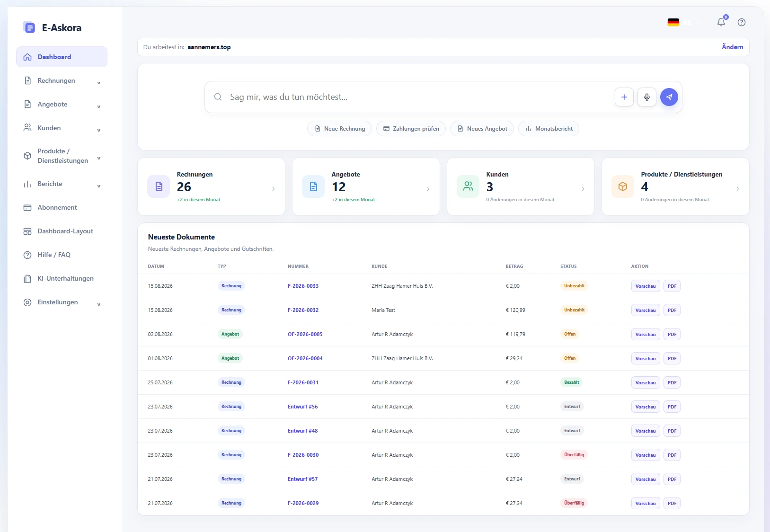
Task: Open invoice link F-2026-0030
Action: 303,455
